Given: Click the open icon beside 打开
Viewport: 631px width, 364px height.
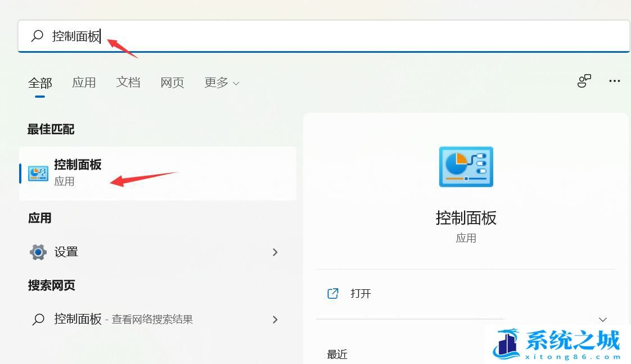Looking at the screenshot, I should coord(333,293).
